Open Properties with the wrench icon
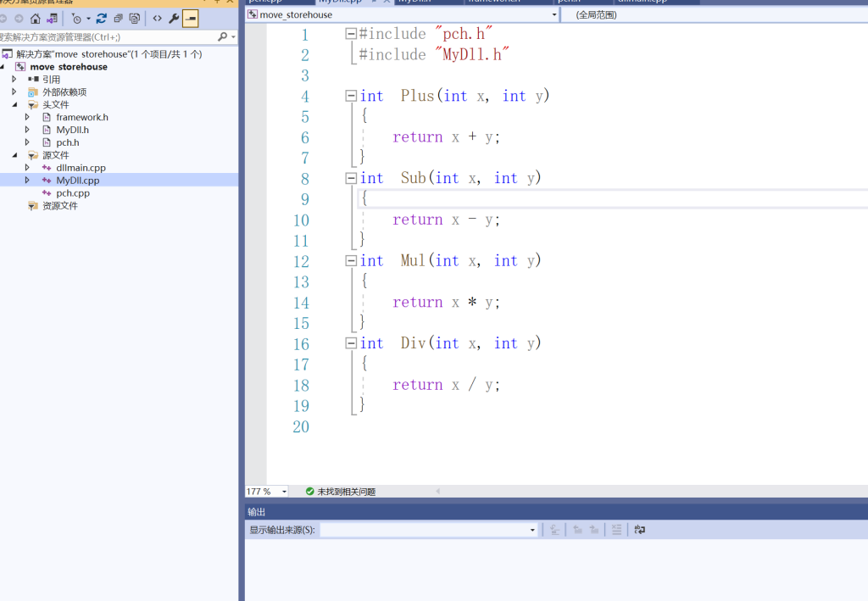This screenshot has height=601, width=868. (x=174, y=19)
